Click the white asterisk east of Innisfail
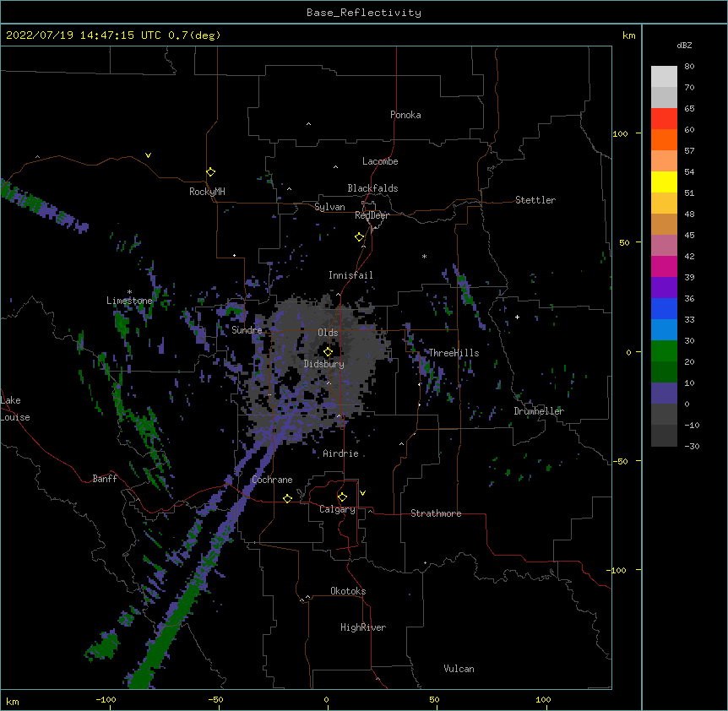This screenshot has height=711, width=728. pyautogui.click(x=424, y=256)
